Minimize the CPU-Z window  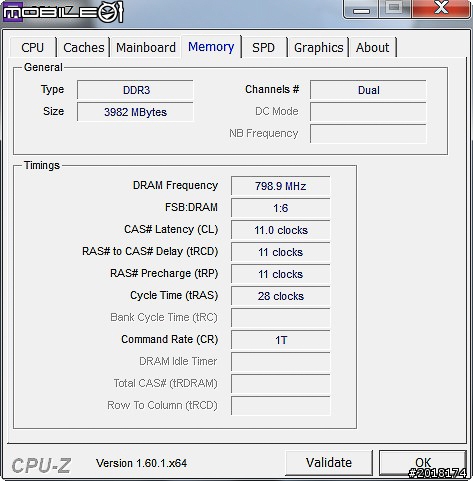point(361,9)
